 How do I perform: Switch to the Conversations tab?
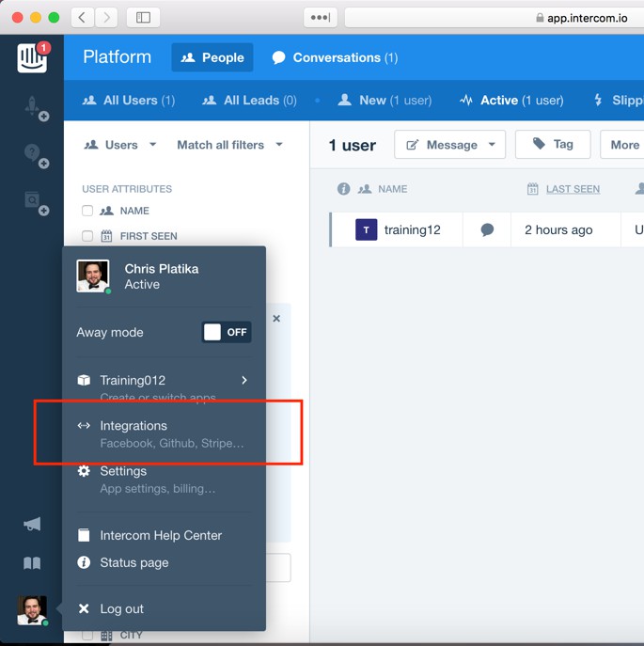[334, 57]
